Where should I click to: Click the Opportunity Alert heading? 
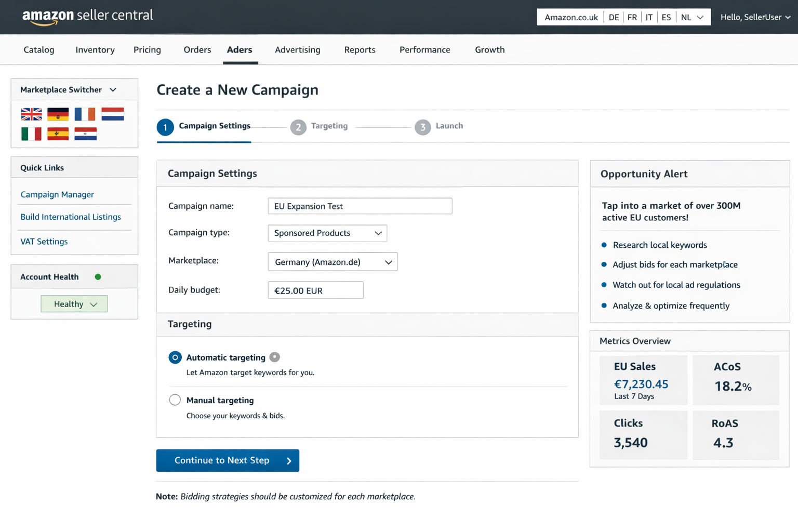point(644,174)
